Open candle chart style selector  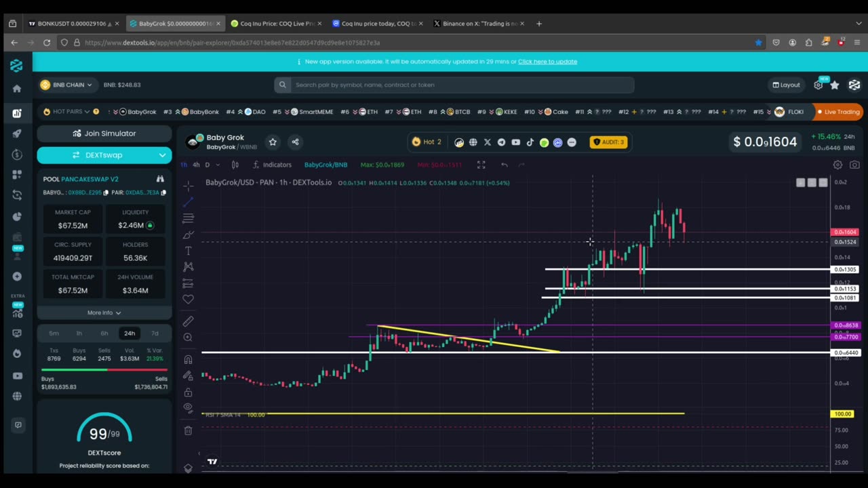[x=235, y=165]
